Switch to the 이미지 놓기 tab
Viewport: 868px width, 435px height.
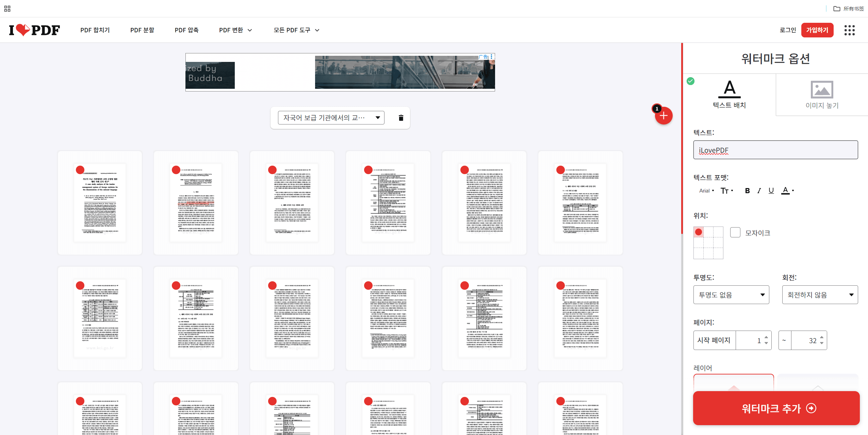(x=822, y=95)
